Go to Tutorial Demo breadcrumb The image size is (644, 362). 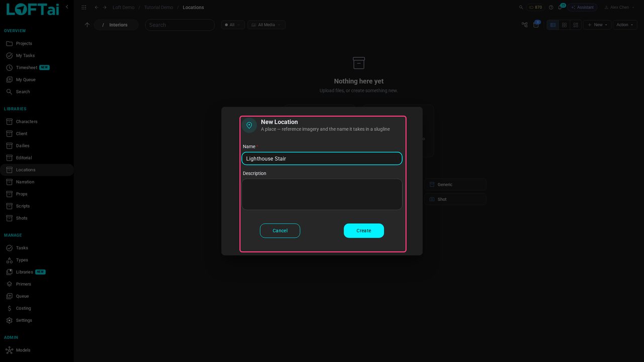coord(158,8)
